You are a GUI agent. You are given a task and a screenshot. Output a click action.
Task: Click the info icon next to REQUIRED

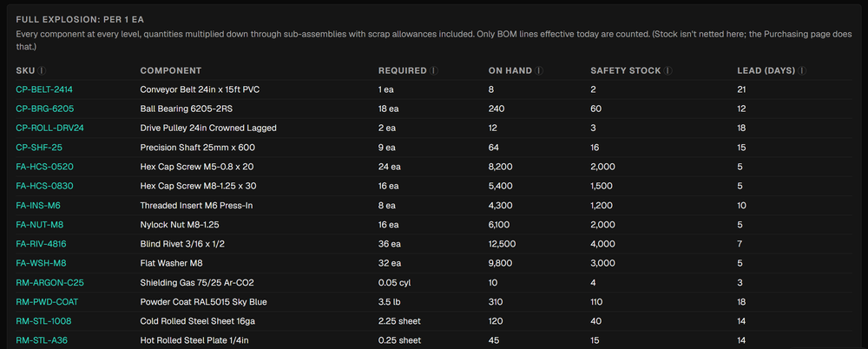click(x=434, y=71)
